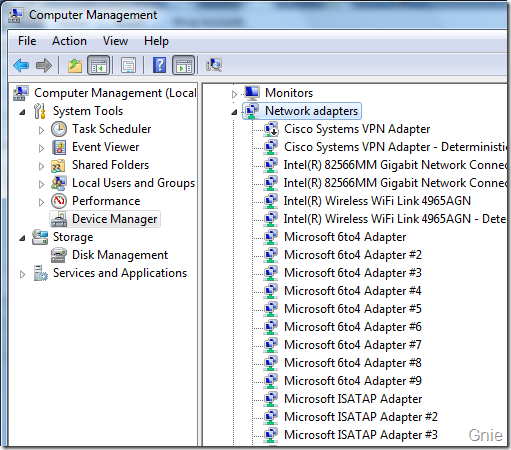Expand the Shared Folders node

click(x=41, y=166)
